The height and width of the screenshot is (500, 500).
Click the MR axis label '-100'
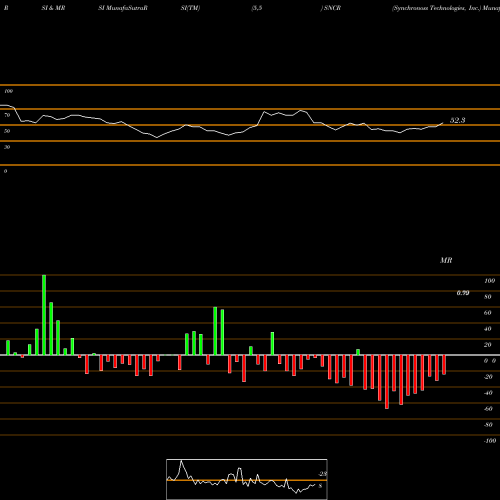coord(490,441)
